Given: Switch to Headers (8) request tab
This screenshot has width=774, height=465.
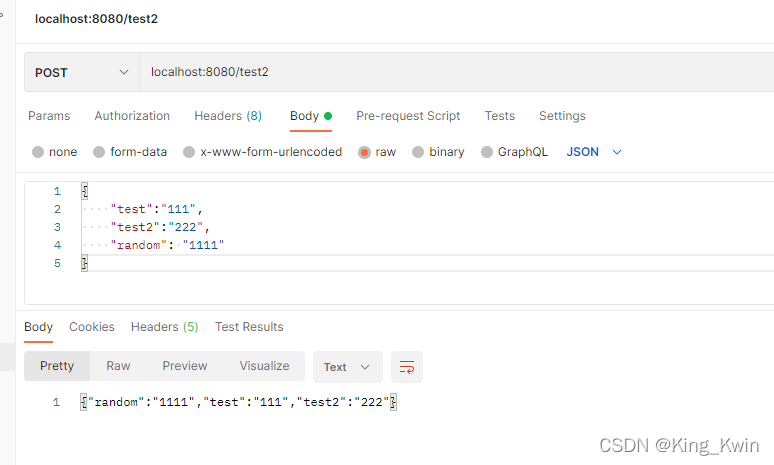Looking at the screenshot, I should [x=228, y=116].
